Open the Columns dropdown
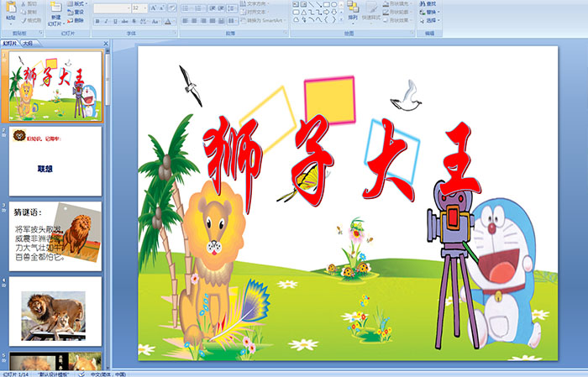The width and height of the screenshot is (588, 377). [x=233, y=21]
